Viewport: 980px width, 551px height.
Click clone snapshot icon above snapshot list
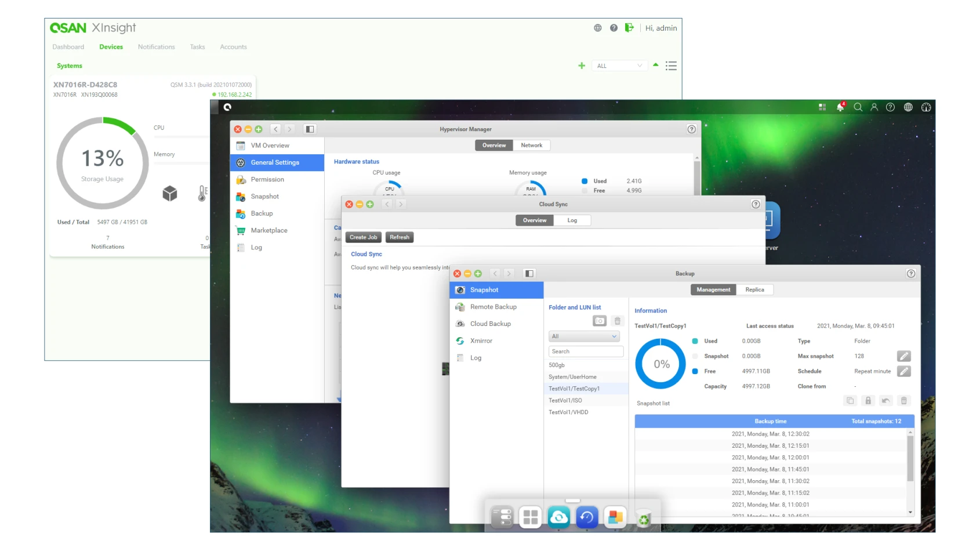point(850,401)
